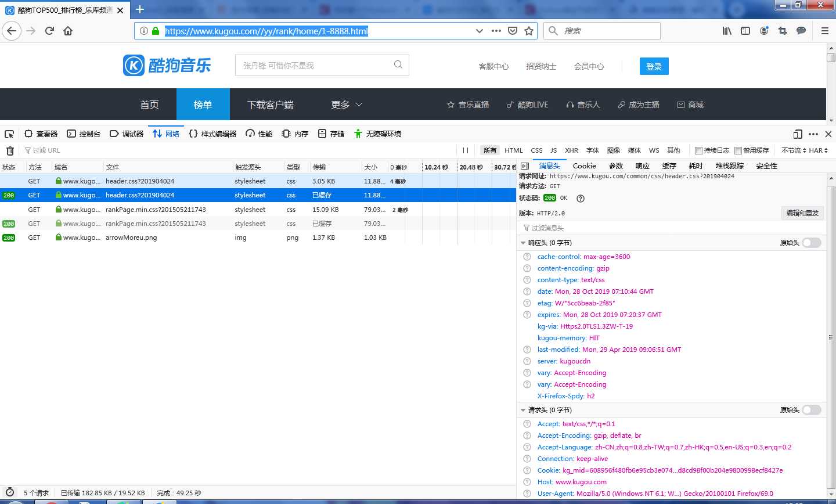This screenshot has width=836, height=504.
Task: Open the 不节流 throttling dropdown
Action: [794, 150]
